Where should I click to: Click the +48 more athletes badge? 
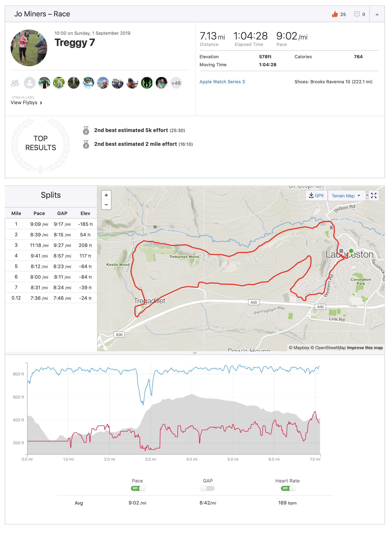coord(176,83)
